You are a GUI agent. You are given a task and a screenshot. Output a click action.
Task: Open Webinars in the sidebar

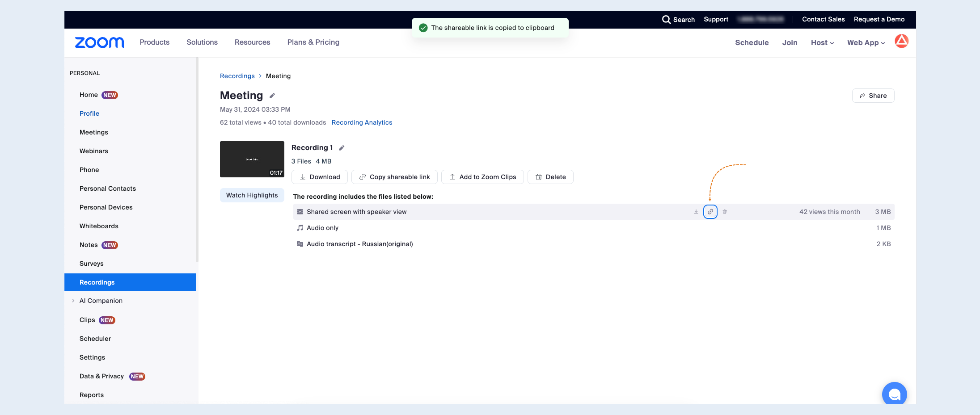94,151
